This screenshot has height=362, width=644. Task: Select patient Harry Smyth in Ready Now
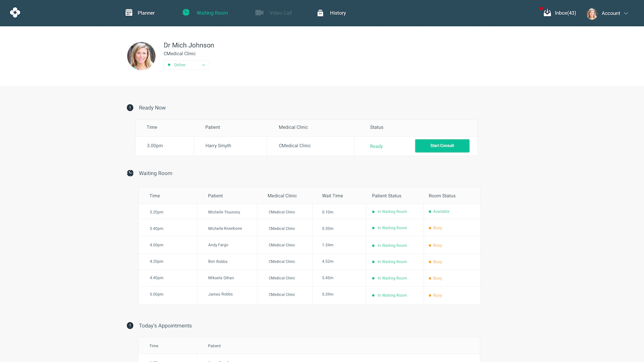pyautogui.click(x=218, y=146)
